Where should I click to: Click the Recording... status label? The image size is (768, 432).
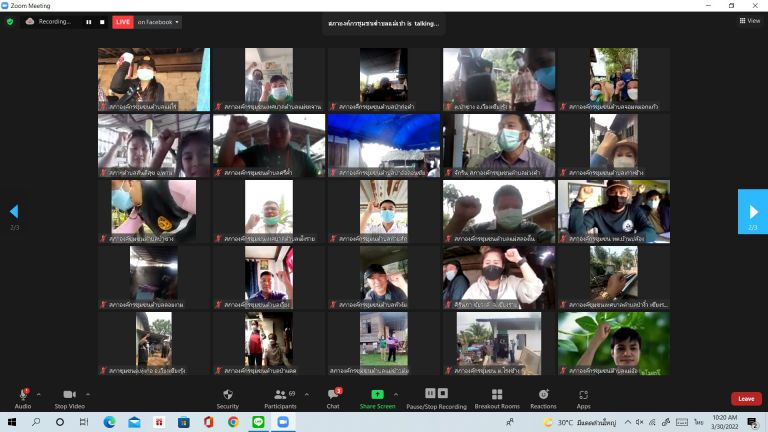[55, 22]
